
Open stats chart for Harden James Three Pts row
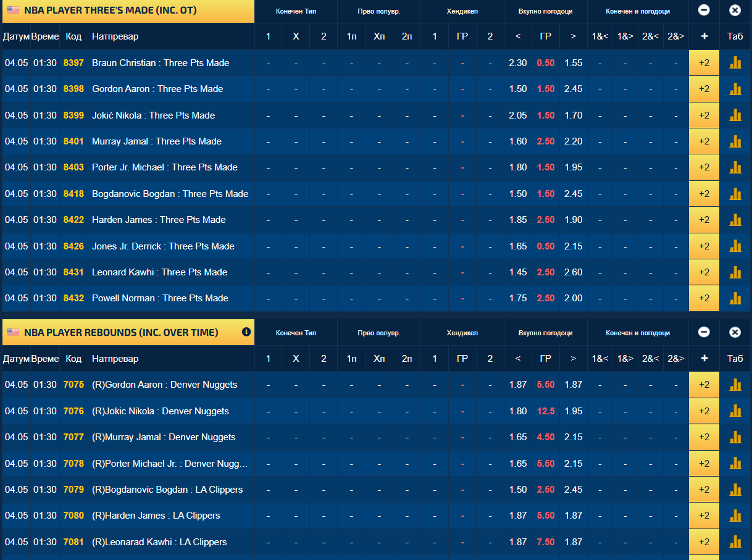pos(735,220)
